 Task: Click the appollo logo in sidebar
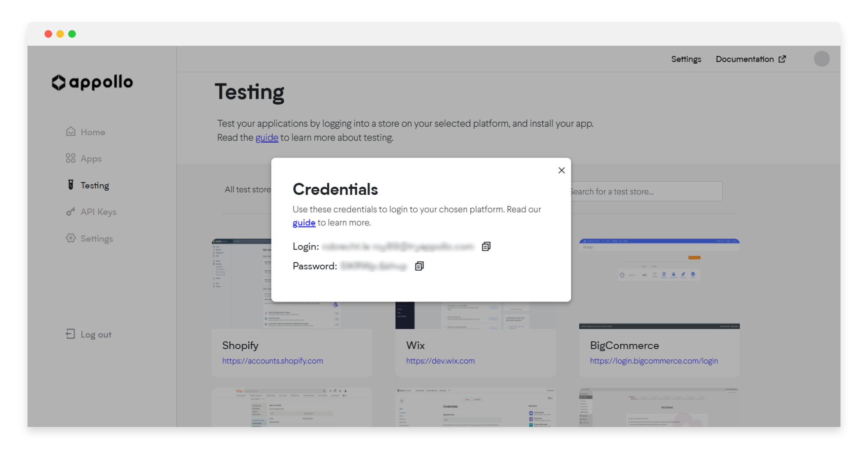tap(92, 83)
